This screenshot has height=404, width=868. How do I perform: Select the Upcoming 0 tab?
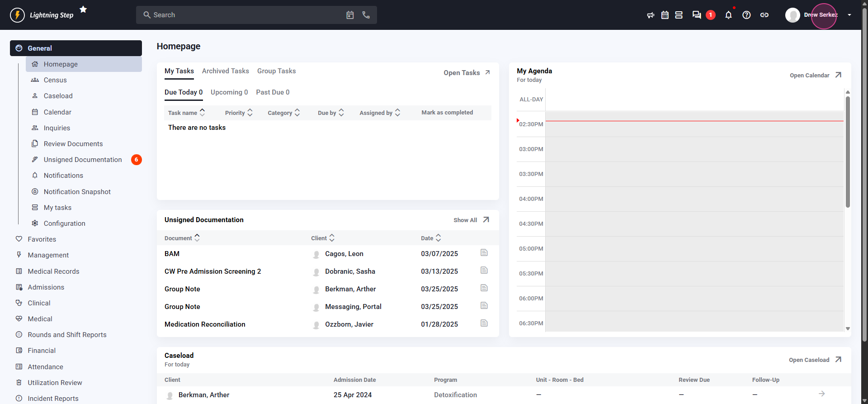click(x=229, y=92)
